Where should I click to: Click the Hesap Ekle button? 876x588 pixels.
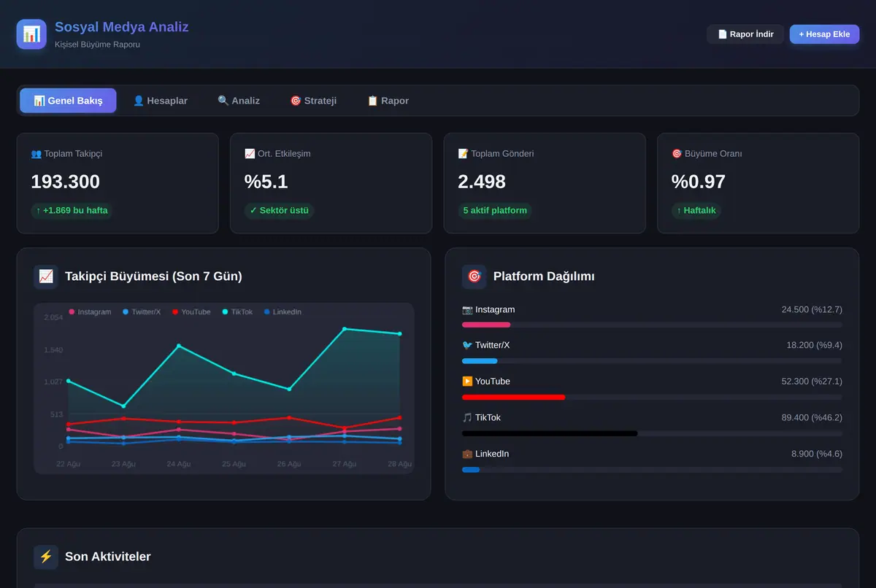click(824, 34)
